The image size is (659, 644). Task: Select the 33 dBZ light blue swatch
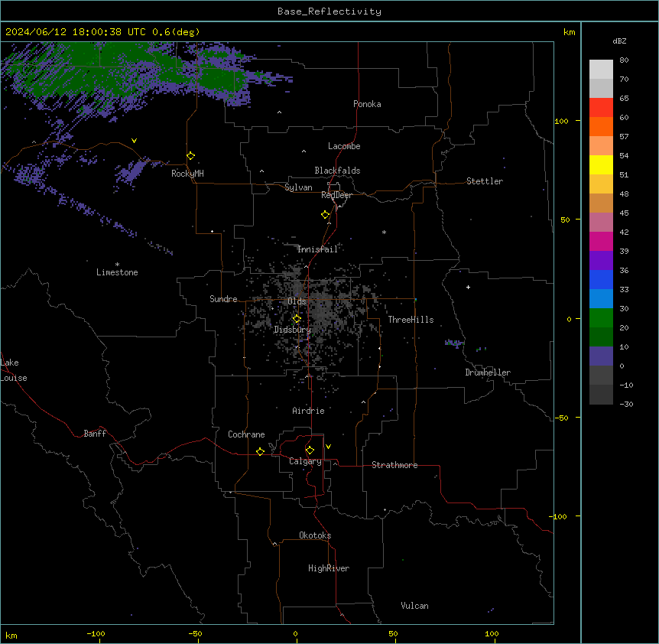coord(601,298)
